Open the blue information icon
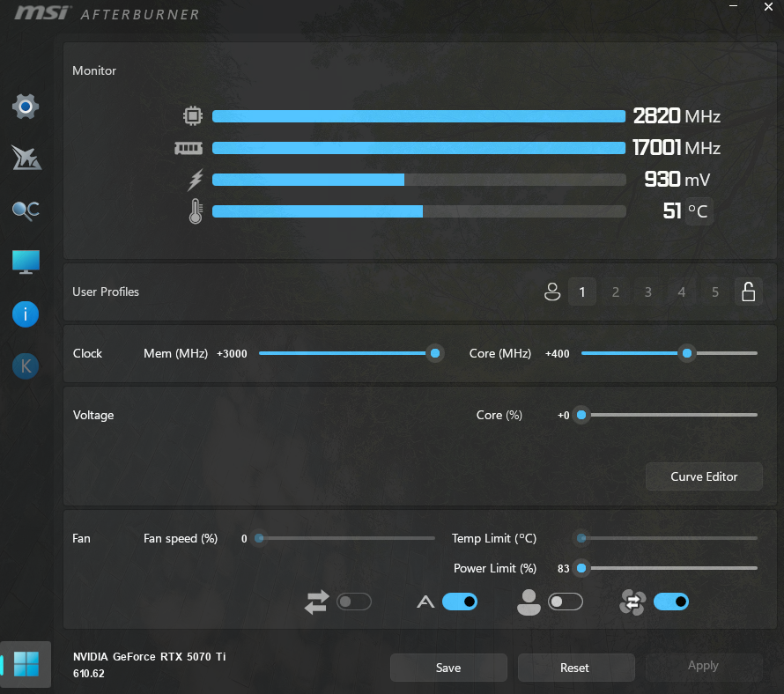The width and height of the screenshot is (784, 694). (26, 314)
